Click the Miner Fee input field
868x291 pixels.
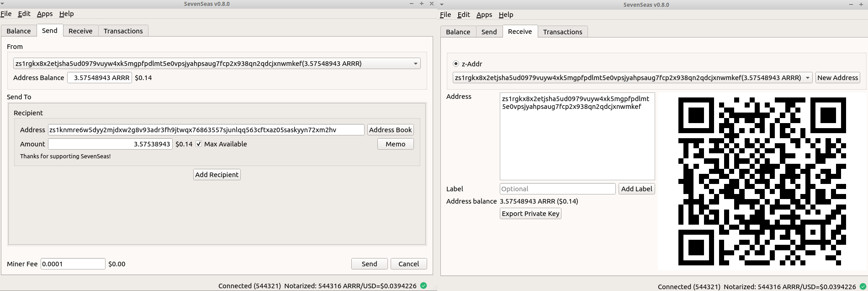[73, 264]
